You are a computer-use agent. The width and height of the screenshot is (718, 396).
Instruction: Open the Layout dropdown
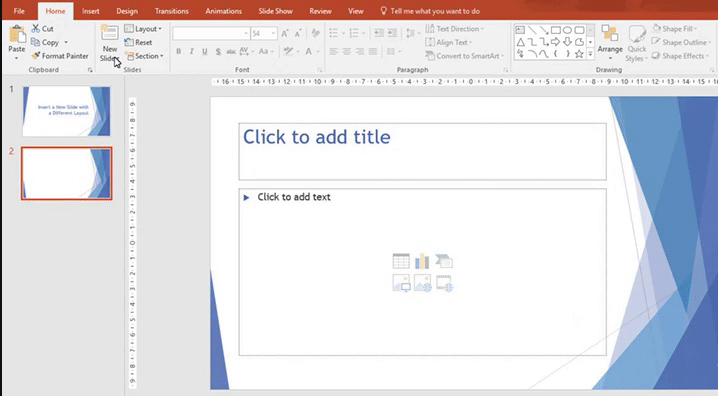[x=143, y=29]
